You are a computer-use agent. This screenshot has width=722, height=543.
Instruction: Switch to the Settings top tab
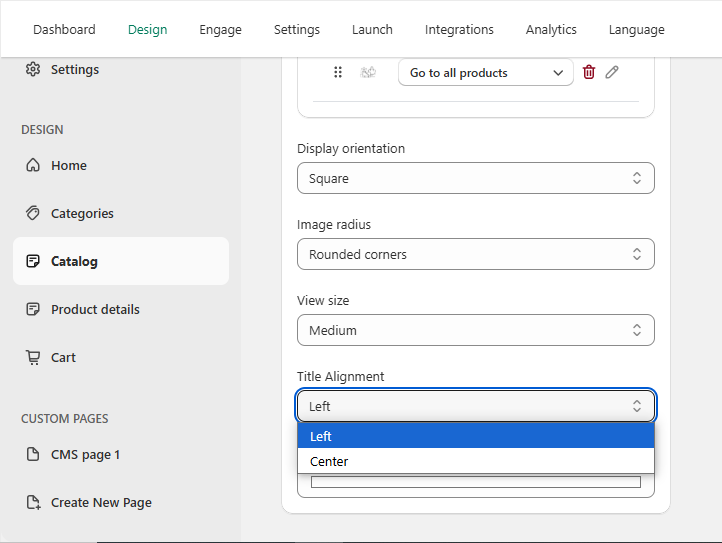tap(297, 29)
